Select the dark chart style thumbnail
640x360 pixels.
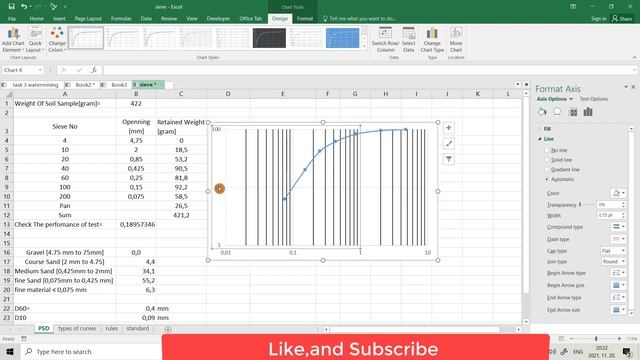pos(269,38)
